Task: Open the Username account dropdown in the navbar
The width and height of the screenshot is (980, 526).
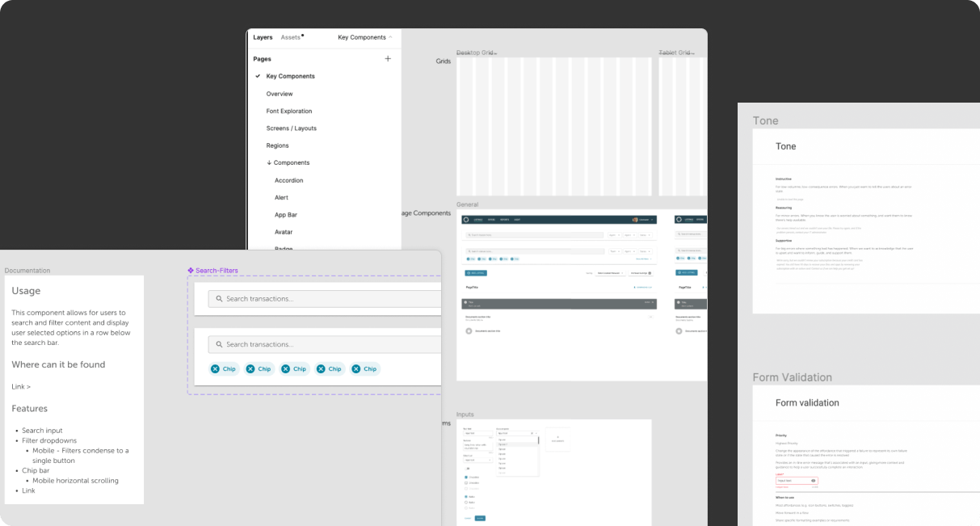Action: coord(643,219)
